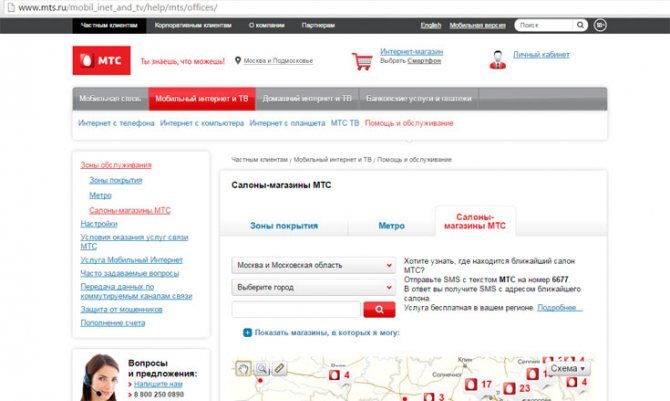Open the Схема map type dropdown
The width and height of the screenshot is (670, 401).
(x=568, y=368)
